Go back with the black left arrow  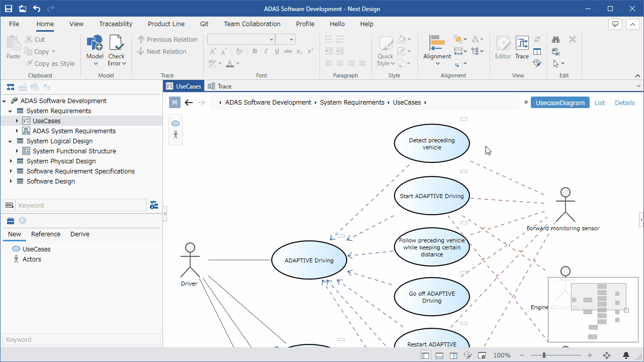coord(189,103)
